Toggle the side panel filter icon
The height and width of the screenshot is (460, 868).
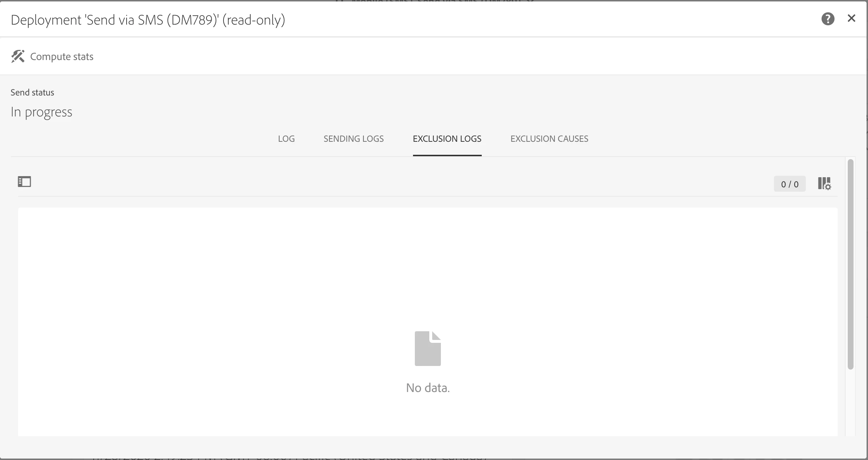click(x=25, y=182)
